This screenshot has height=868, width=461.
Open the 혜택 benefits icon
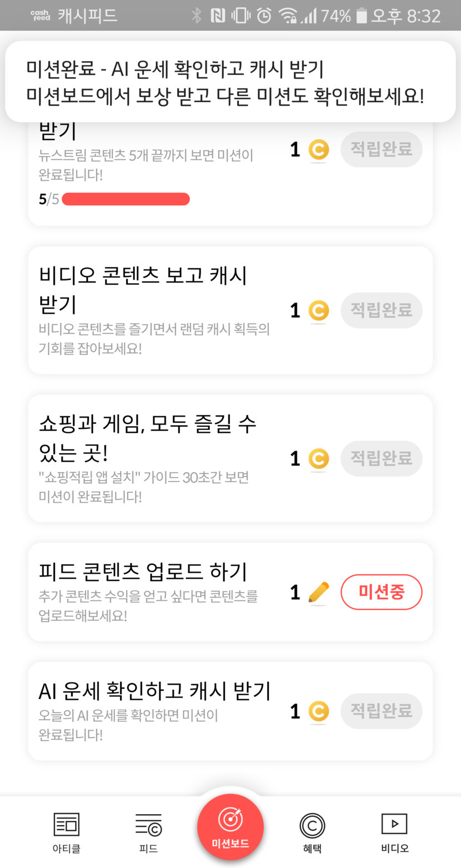[312, 826]
